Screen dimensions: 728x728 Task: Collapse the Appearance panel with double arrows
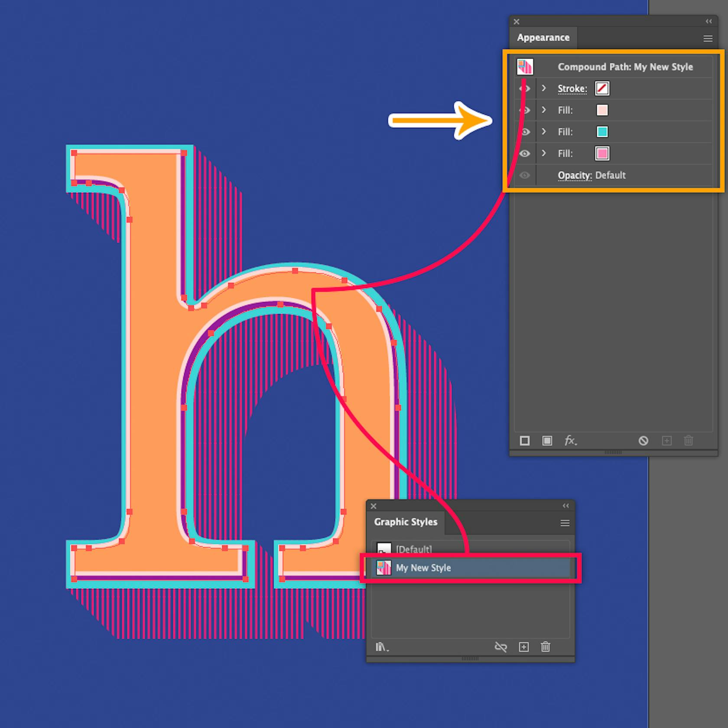point(709,21)
